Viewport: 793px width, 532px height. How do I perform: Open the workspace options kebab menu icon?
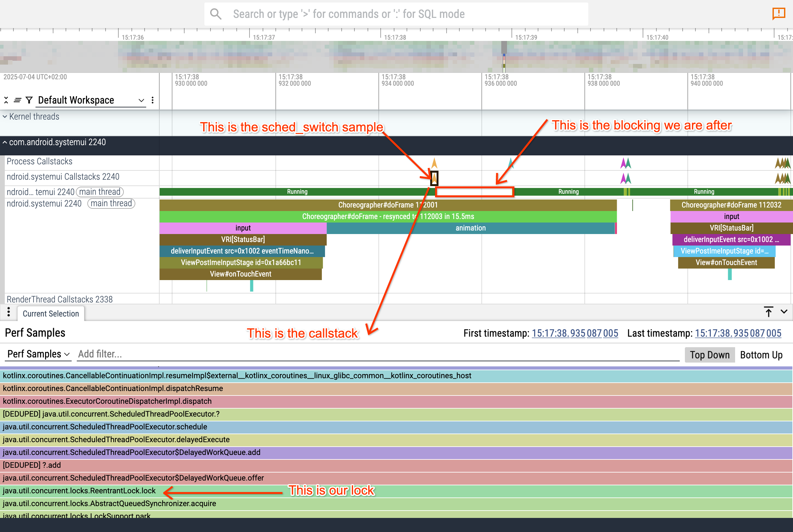[x=154, y=100]
